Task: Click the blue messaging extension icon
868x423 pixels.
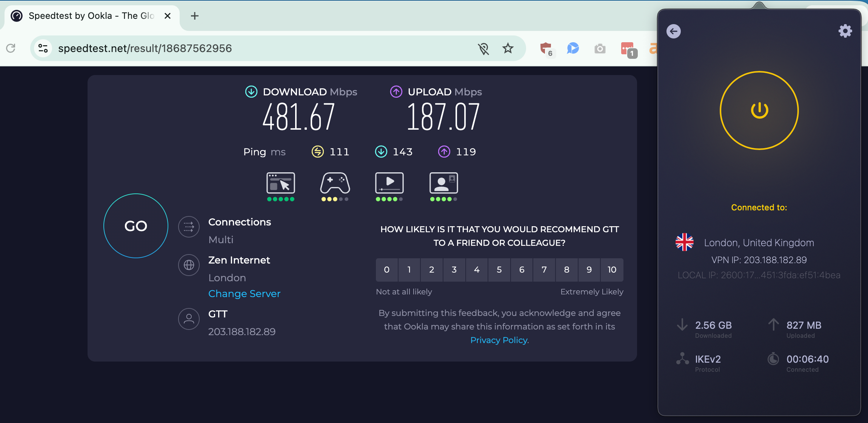Action: pos(572,48)
